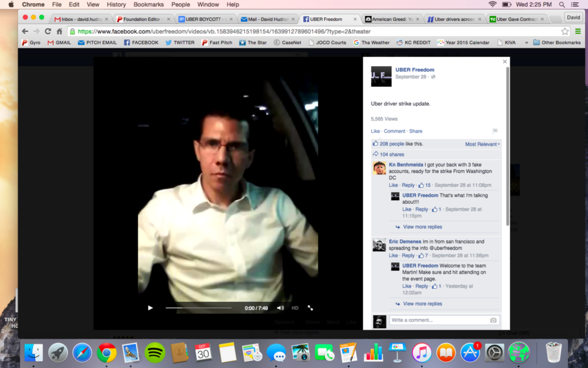Click the flag report icon on the post

click(x=495, y=131)
